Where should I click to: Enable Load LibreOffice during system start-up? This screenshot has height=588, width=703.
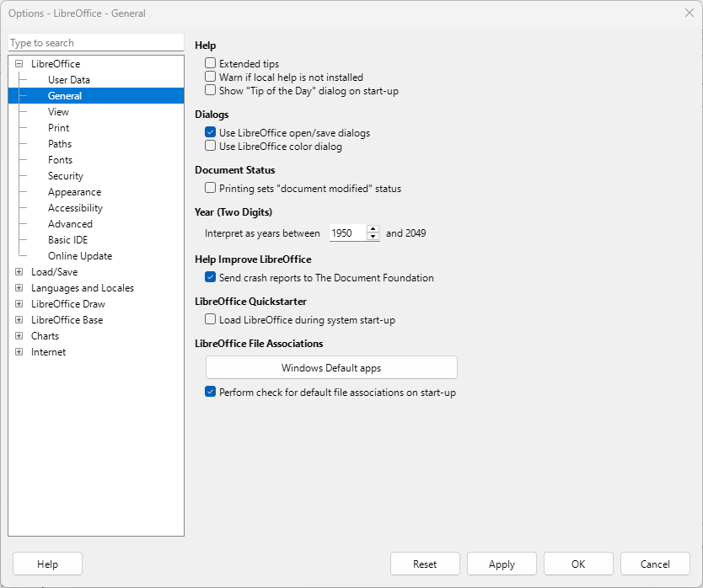pyautogui.click(x=210, y=319)
